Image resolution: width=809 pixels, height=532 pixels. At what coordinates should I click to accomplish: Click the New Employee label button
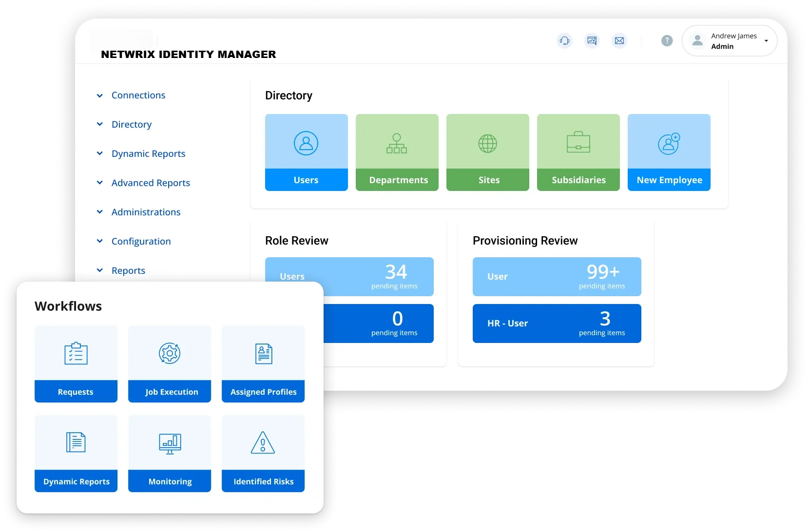tap(669, 180)
